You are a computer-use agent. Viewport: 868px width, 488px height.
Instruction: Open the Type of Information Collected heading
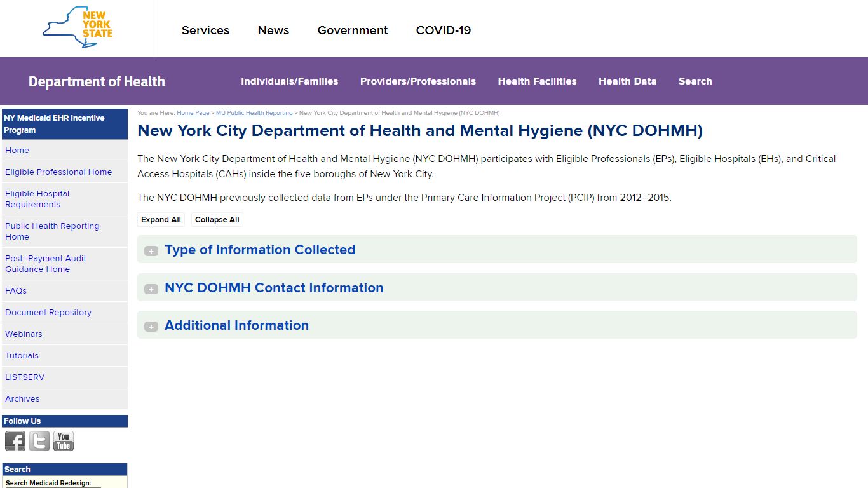click(x=260, y=250)
